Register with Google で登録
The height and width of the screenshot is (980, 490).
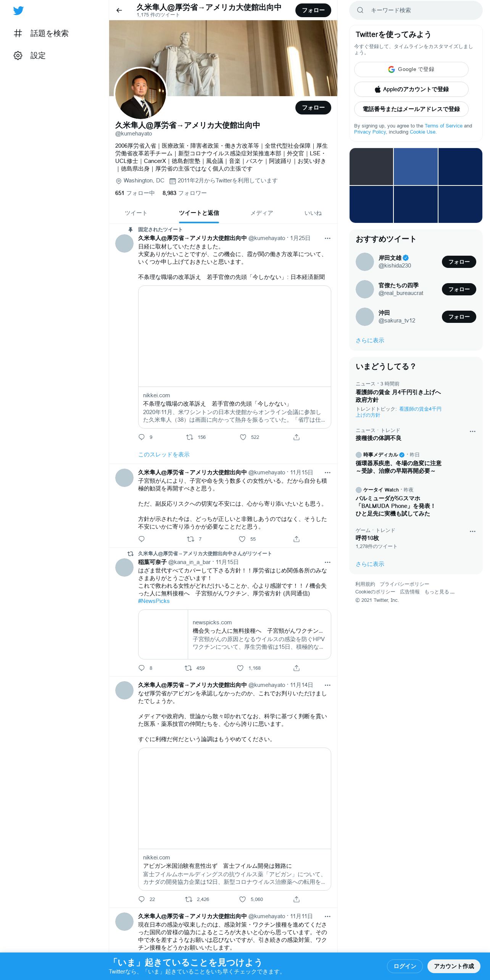point(411,69)
